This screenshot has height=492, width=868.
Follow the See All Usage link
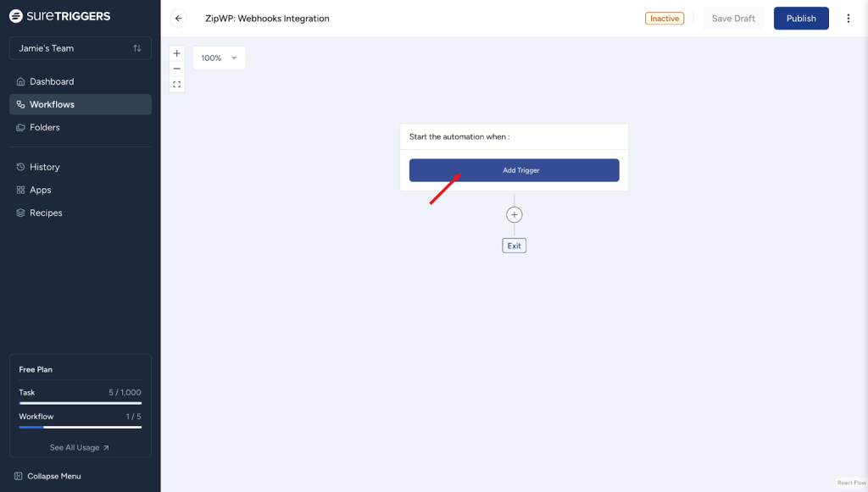(80, 448)
